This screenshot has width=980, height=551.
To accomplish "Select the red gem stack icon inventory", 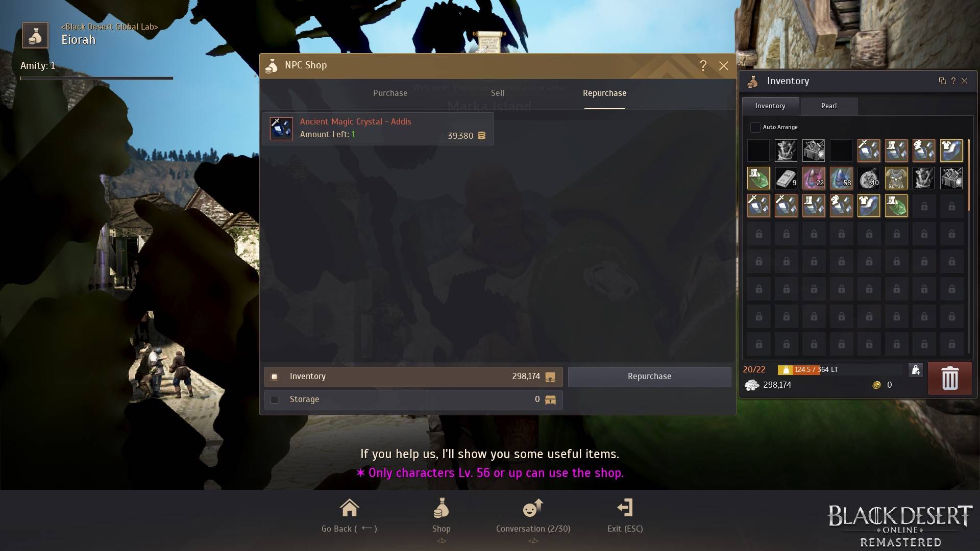I will click(813, 178).
